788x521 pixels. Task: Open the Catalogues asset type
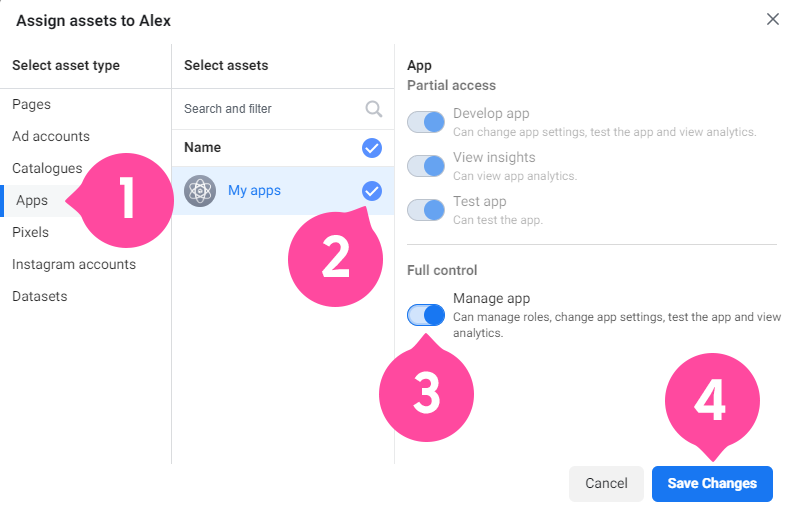click(x=47, y=168)
